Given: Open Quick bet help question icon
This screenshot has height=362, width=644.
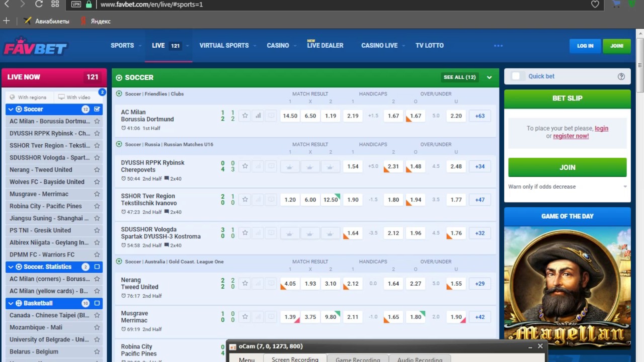Looking at the screenshot, I should (621, 76).
